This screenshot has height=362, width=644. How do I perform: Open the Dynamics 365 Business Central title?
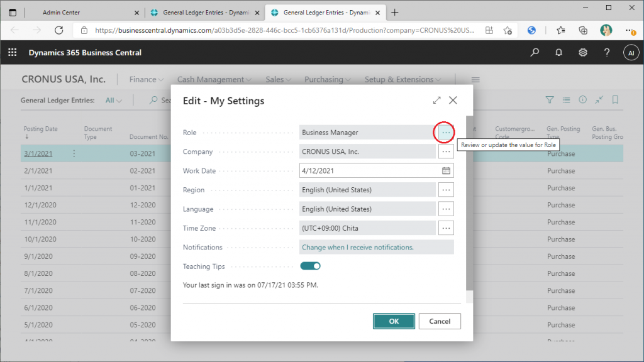(85, 53)
